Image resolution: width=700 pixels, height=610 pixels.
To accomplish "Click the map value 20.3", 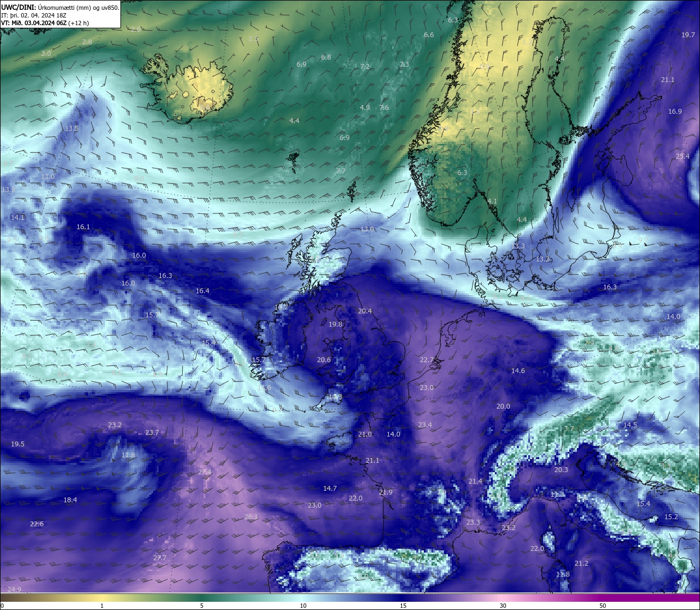I will [561, 470].
